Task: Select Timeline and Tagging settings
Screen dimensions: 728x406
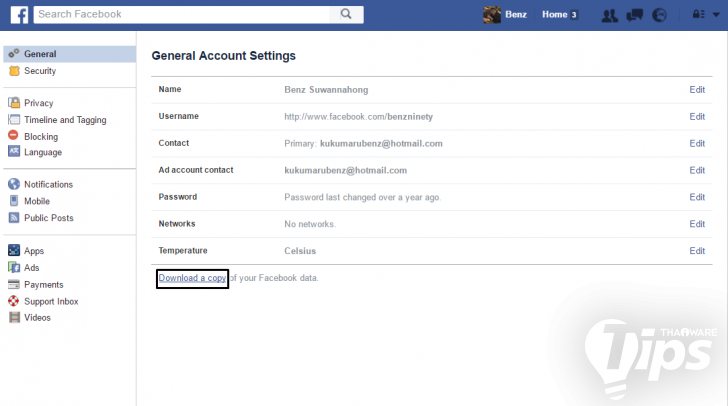Action: [65, 120]
